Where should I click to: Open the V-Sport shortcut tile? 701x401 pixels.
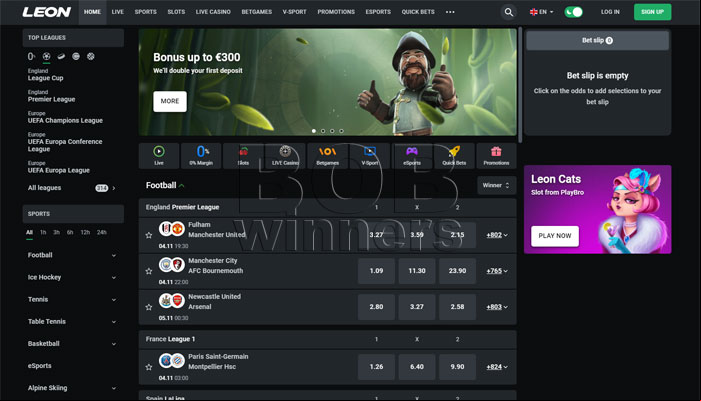tap(370, 156)
